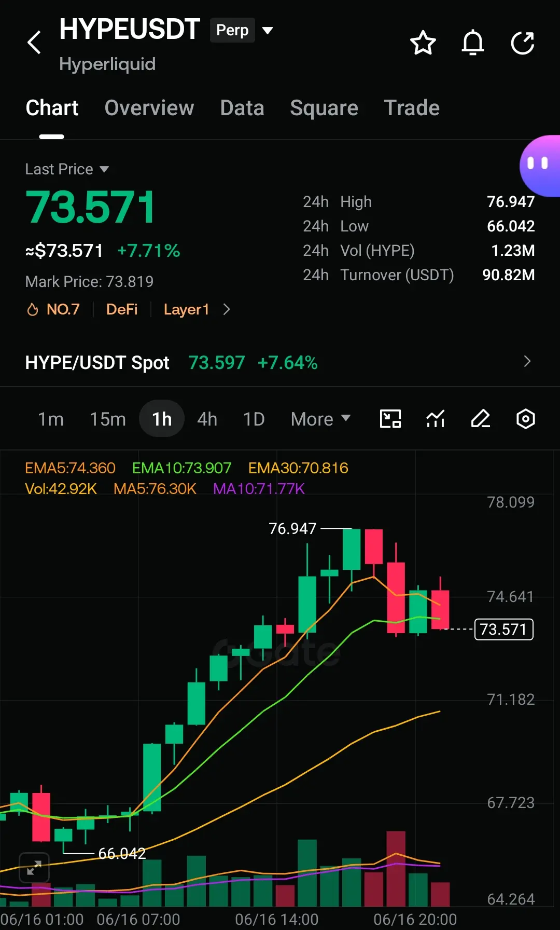Open the DeFi category tag
Image resolution: width=560 pixels, height=930 pixels.
coord(122,310)
